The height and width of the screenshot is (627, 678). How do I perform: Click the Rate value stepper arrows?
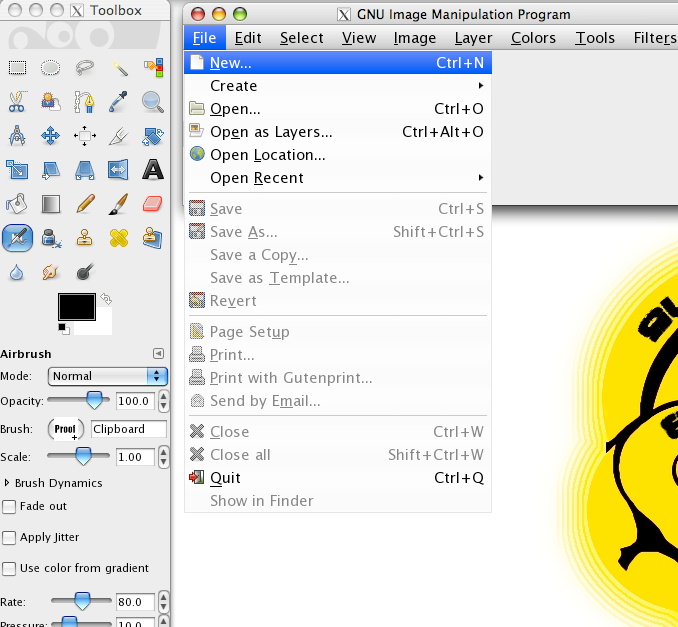click(163, 602)
